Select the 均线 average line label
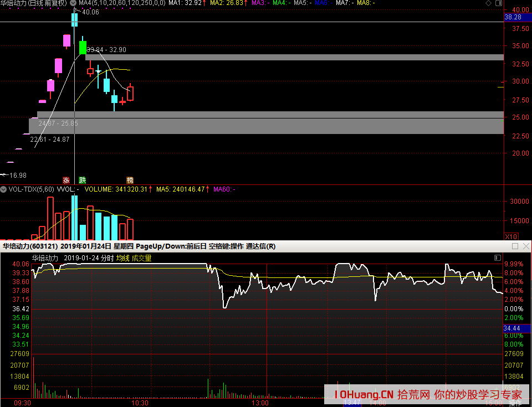 tap(122, 258)
